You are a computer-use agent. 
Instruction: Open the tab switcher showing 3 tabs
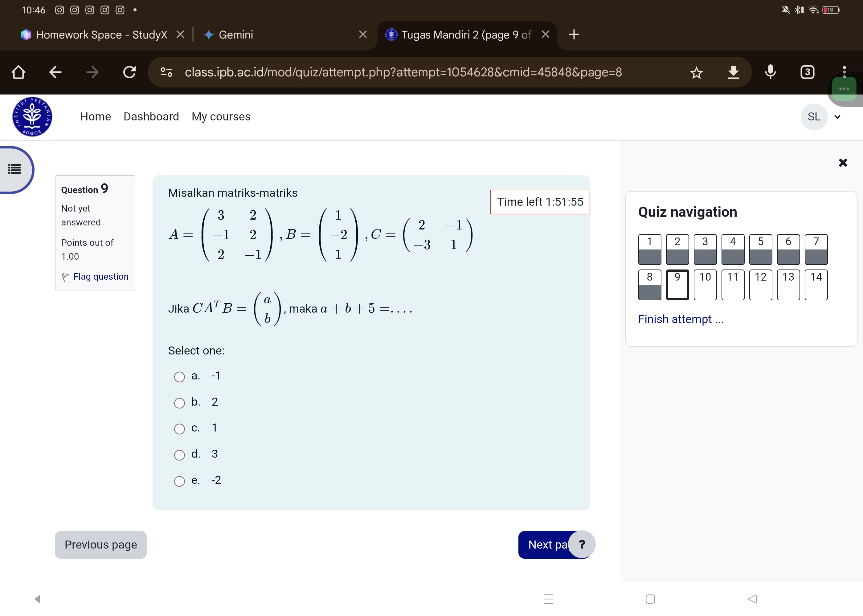[807, 72]
